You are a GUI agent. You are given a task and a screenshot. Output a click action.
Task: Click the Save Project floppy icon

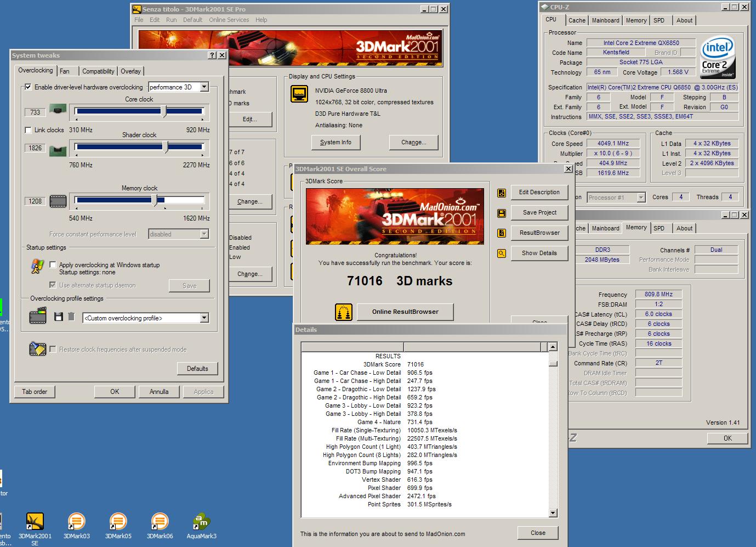[x=501, y=213]
